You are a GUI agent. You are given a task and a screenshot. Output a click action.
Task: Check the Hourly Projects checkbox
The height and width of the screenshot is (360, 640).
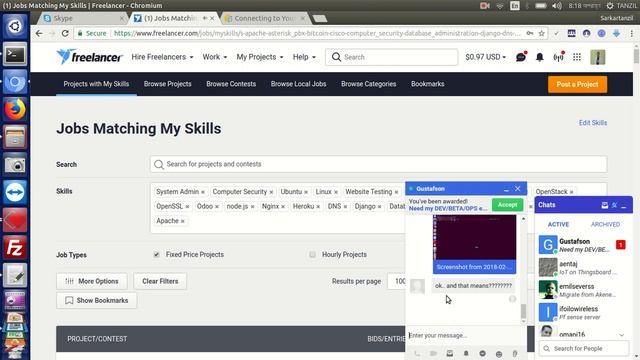point(312,255)
